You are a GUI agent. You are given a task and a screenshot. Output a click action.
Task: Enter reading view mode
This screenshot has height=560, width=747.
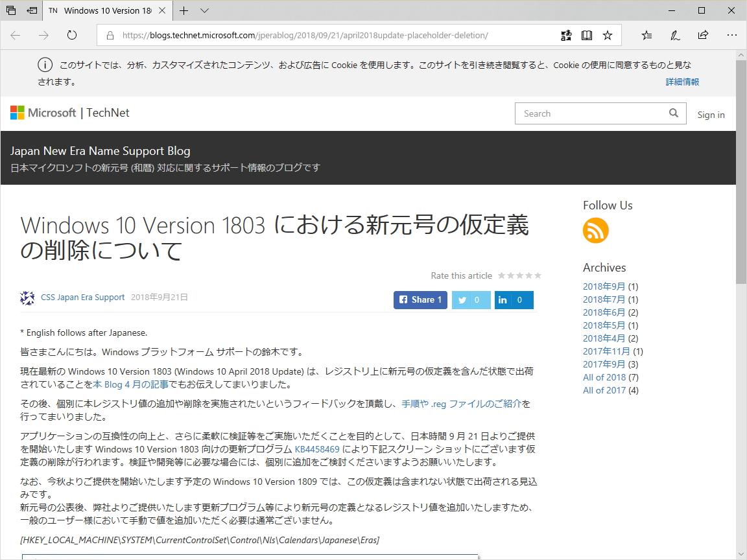click(586, 36)
